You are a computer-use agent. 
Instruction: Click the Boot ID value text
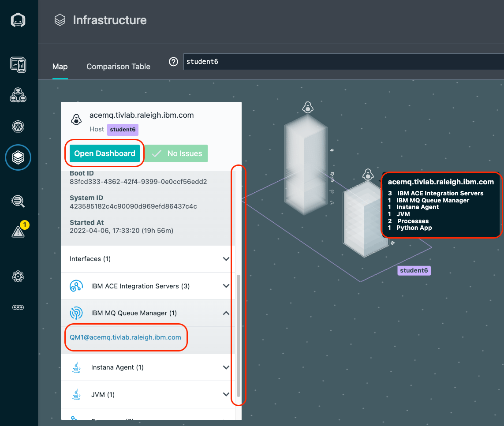pyautogui.click(x=138, y=182)
